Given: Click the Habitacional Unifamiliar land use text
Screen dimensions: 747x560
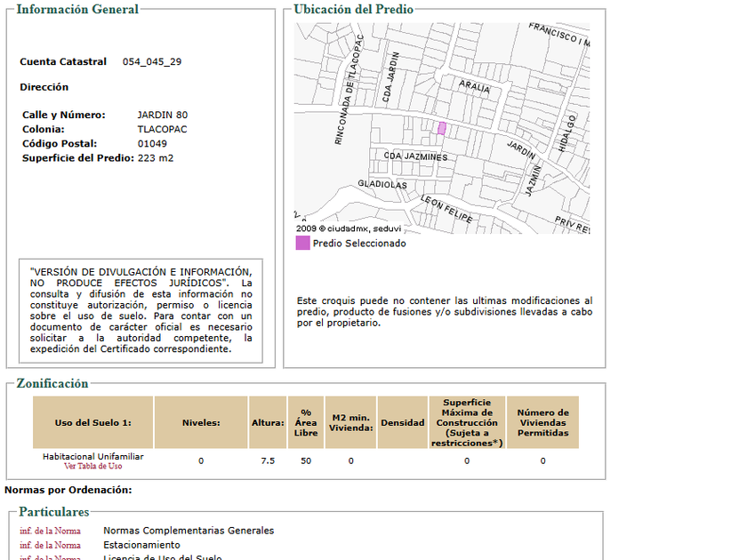Looking at the screenshot, I should pyautogui.click(x=93, y=456).
